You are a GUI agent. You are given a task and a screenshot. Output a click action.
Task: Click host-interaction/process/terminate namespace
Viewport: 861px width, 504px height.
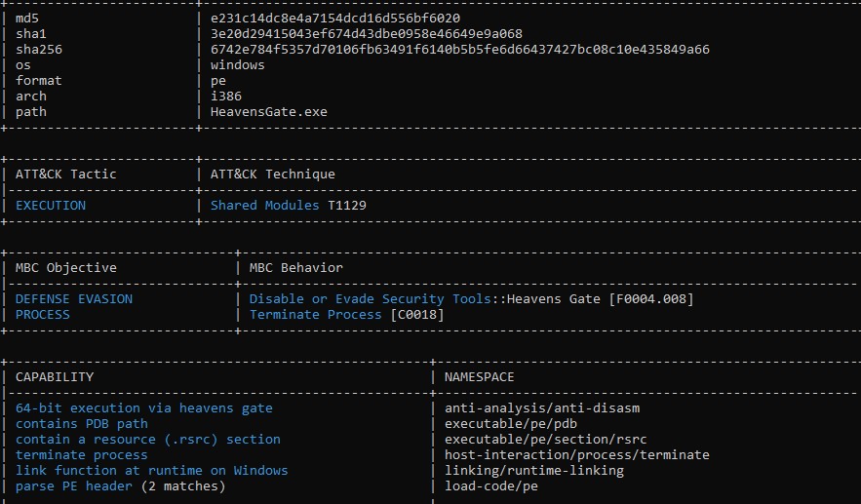click(x=577, y=455)
